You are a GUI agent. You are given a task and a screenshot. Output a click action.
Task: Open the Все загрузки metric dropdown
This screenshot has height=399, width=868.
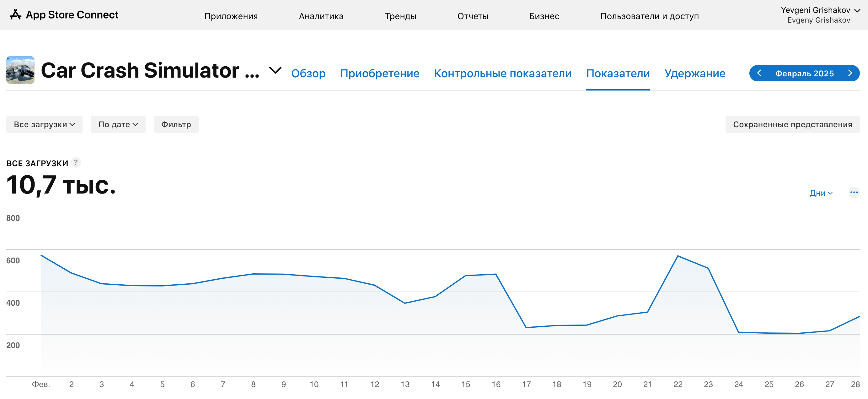(x=44, y=124)
